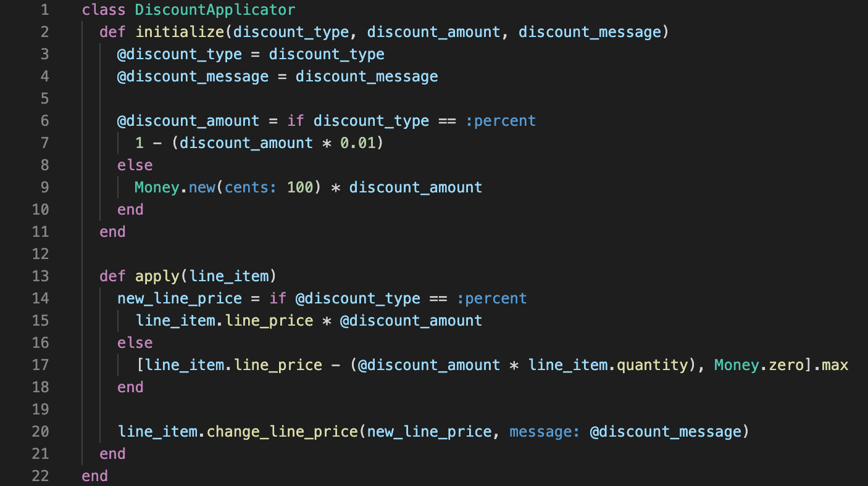This screenshot has height=486, width=868.
Task: Click the quantity property on line 17
Action: pyautogui.click(x=652, y=365)
